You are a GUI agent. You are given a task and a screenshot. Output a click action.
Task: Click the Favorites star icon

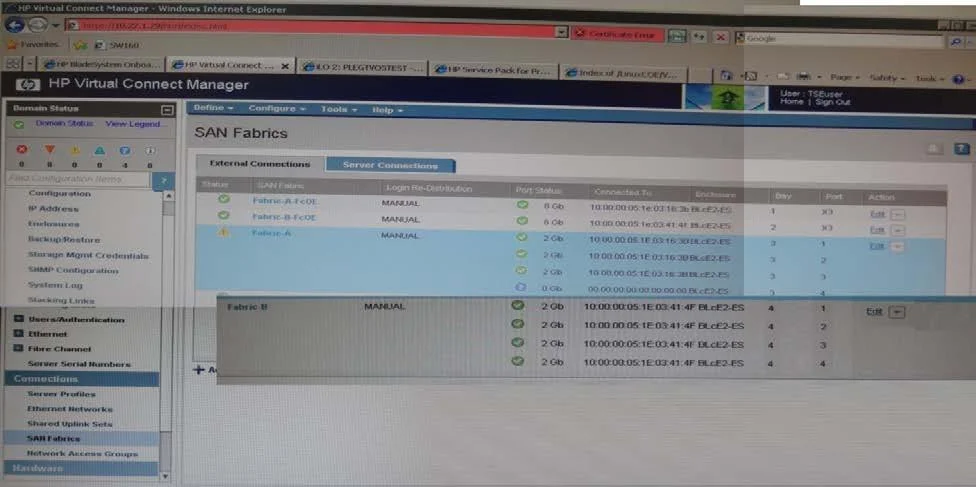coord(11,45)
